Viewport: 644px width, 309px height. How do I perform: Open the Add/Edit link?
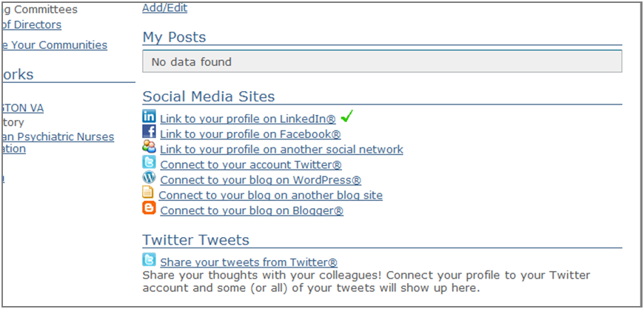pyautogui.click(x=164, y=8)
